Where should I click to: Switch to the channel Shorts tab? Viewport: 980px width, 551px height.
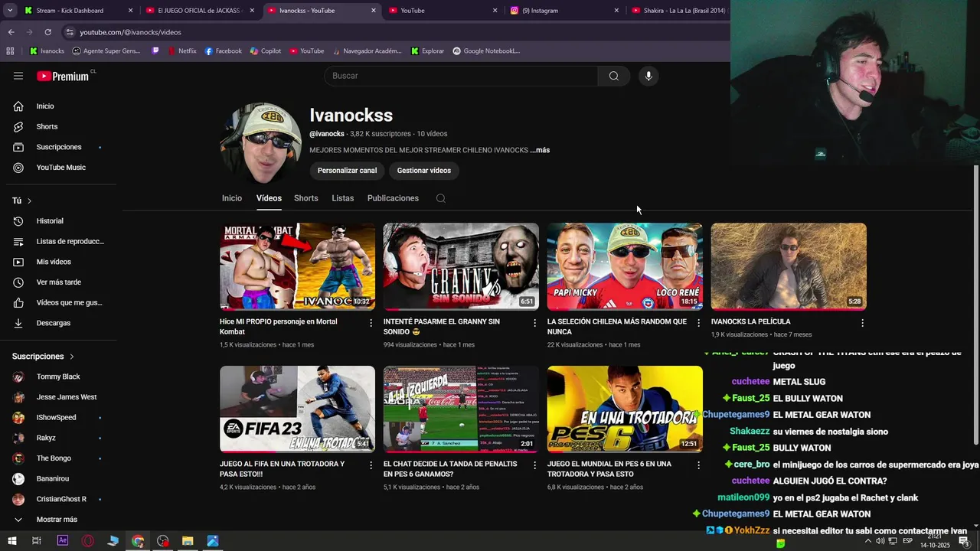point(306,198)
